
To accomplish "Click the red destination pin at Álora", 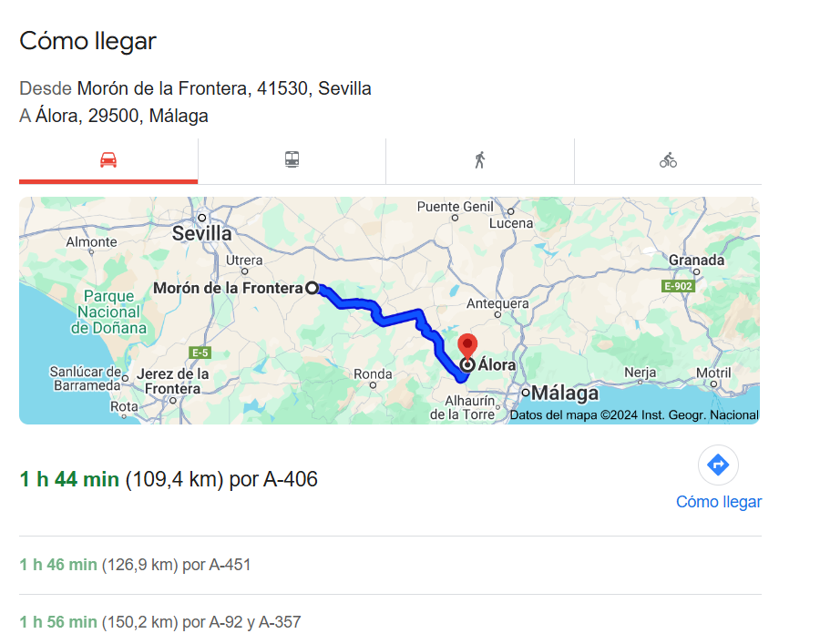I will (x=467, y=346).
